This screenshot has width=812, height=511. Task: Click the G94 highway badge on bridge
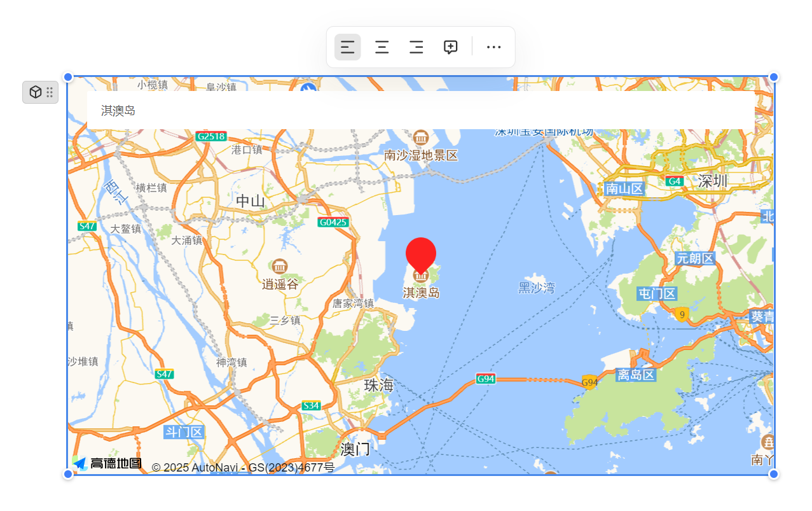pos(486,379)
